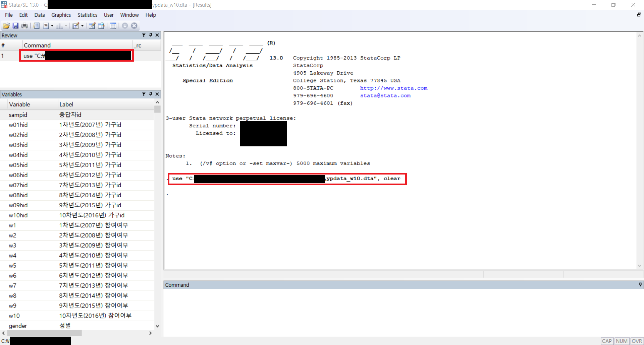Click the Review panel filter icon
This screenshot has height=345, width=644.
tap(144, 35)
